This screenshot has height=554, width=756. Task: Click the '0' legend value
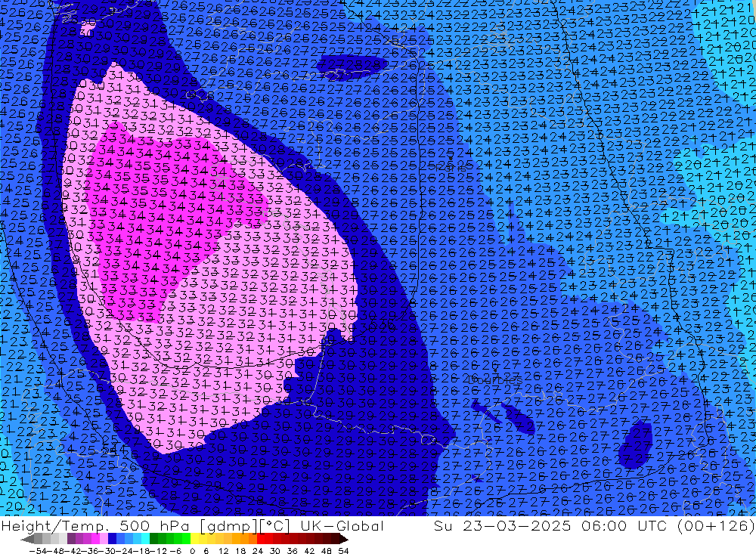pyautogui.click(x=192, y=551)
